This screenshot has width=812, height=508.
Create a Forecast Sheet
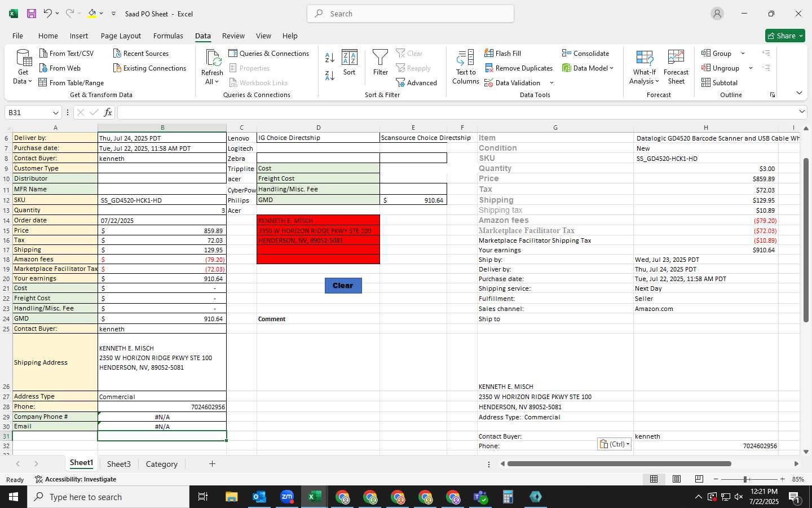pos(676,67)
